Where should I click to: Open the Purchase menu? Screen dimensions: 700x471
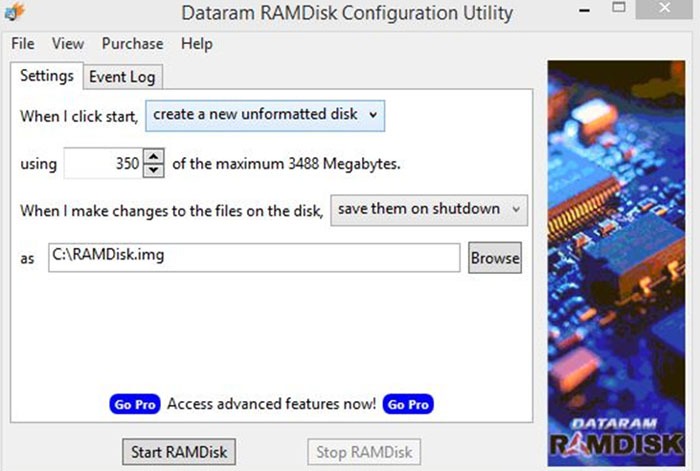(x=133, y=44)
